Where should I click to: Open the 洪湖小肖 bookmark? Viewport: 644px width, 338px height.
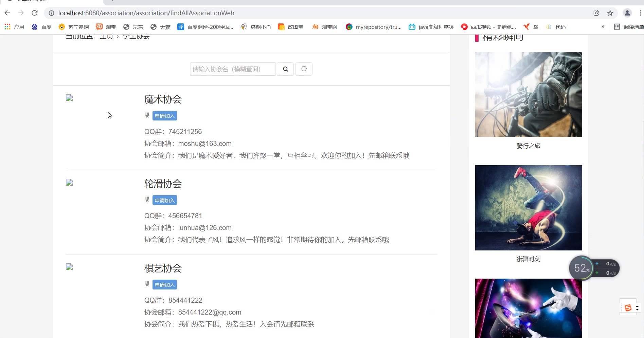256,27
